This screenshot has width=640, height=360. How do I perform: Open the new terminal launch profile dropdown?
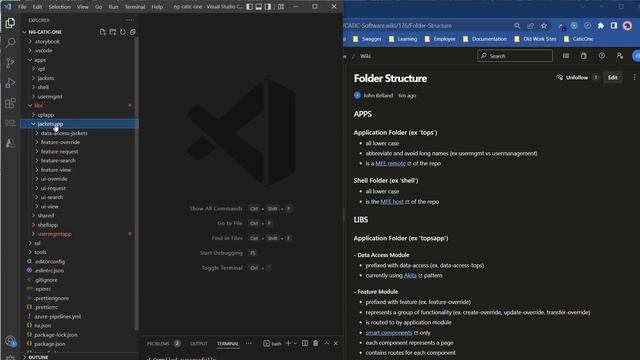click(x=295, y=343)
